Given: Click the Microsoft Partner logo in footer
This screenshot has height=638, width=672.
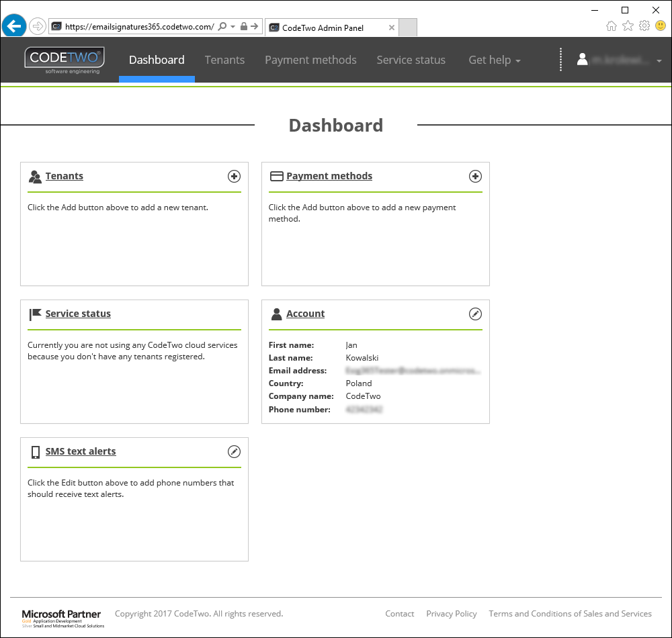Looking at the screenshot, I should (63, 619).
